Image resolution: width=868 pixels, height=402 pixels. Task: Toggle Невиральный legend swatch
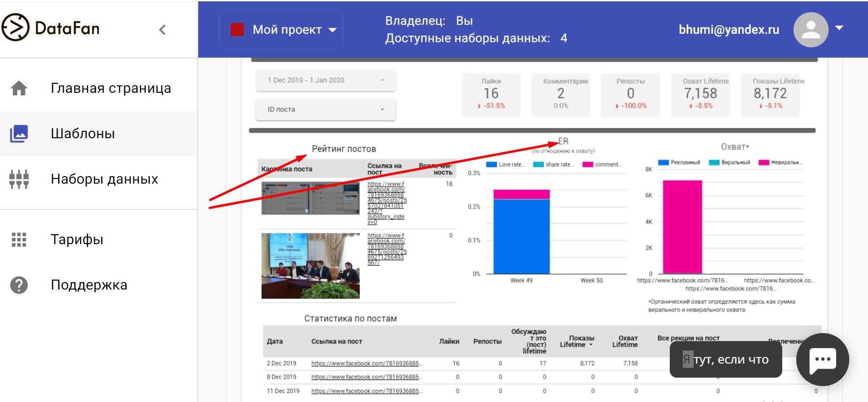764,163
